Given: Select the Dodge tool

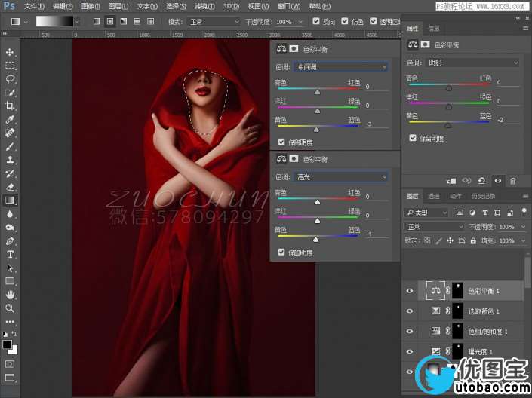Looking at the screenshot, I should coord(10,228).
